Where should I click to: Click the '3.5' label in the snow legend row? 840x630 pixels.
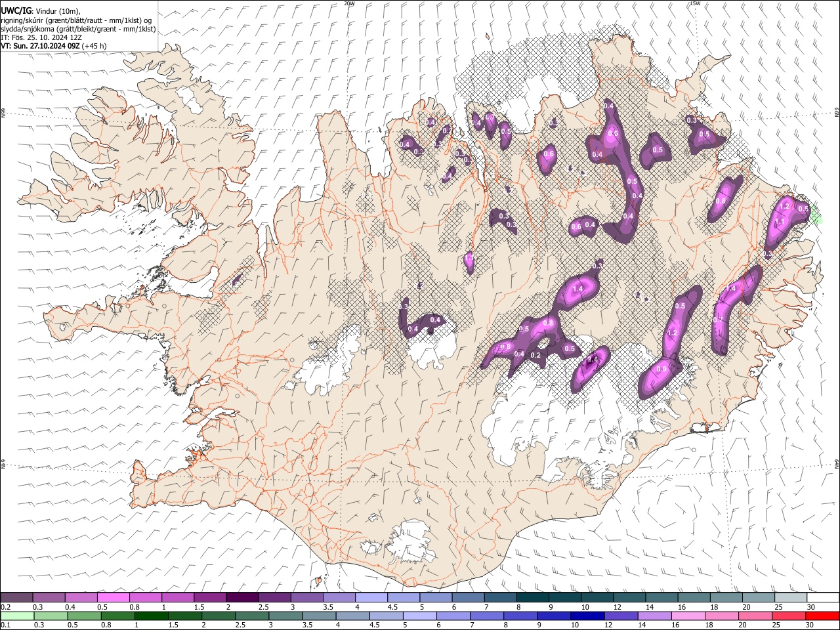[x=328, y=607]
